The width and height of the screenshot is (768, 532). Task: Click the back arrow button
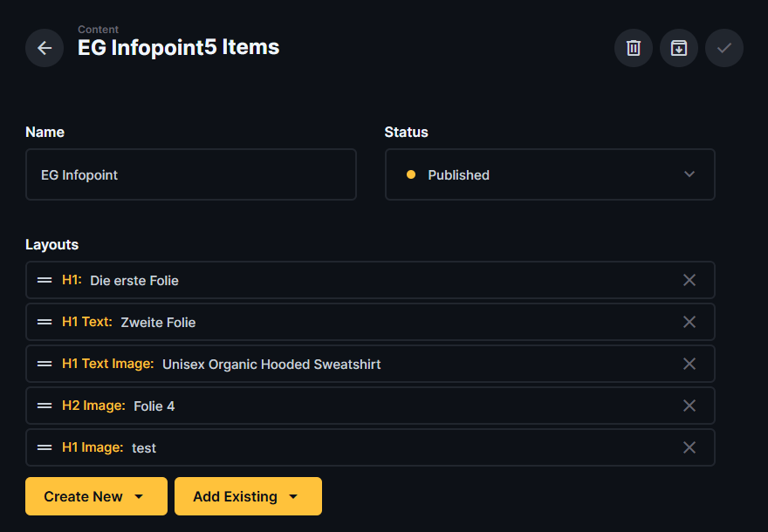45,48
